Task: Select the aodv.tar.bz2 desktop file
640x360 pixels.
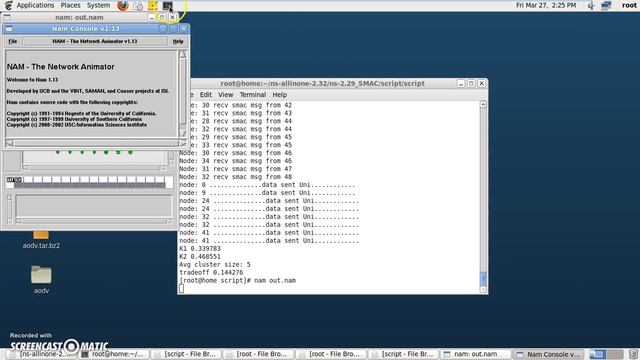Action: (x=41, y=241)
